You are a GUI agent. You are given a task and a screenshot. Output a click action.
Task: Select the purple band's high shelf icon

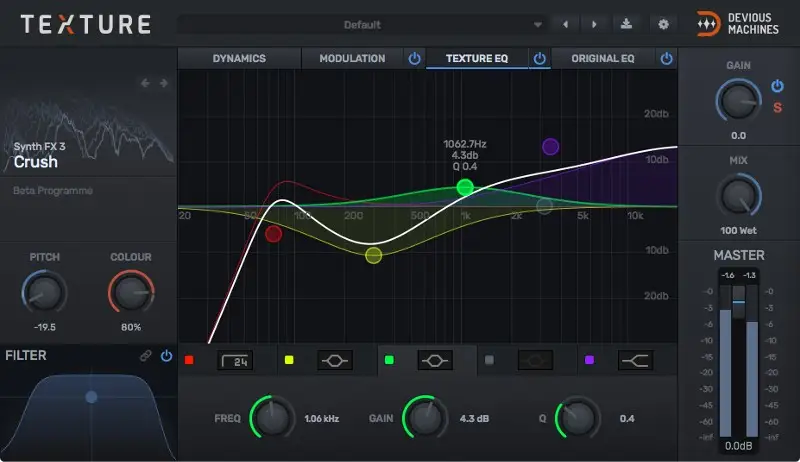coord(636,360)
